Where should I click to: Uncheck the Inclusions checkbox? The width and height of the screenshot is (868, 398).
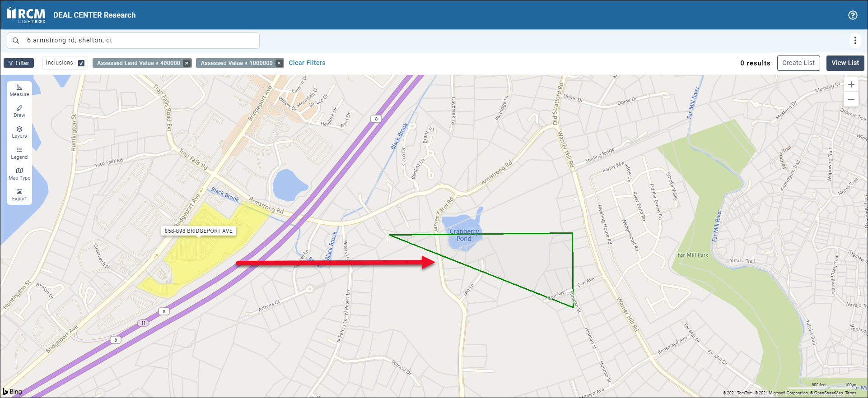(81, 63)
